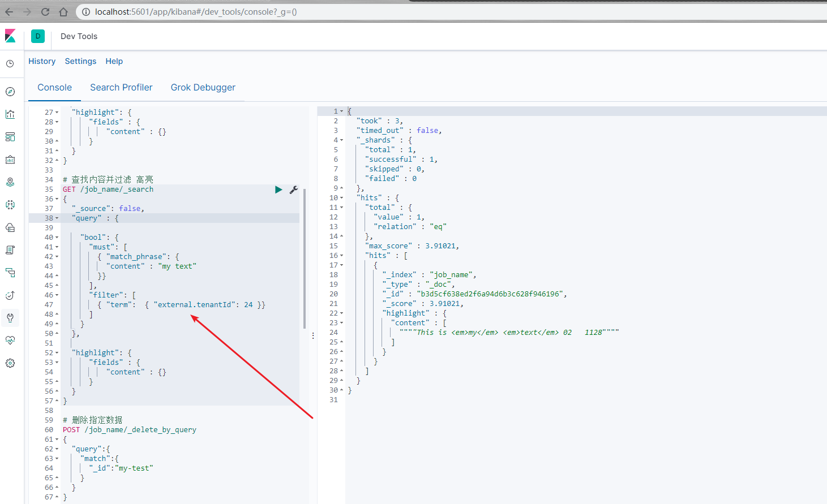Open the Recently viewed clock icon
This screenshot has width=827, height=504.
pos(10,63)
